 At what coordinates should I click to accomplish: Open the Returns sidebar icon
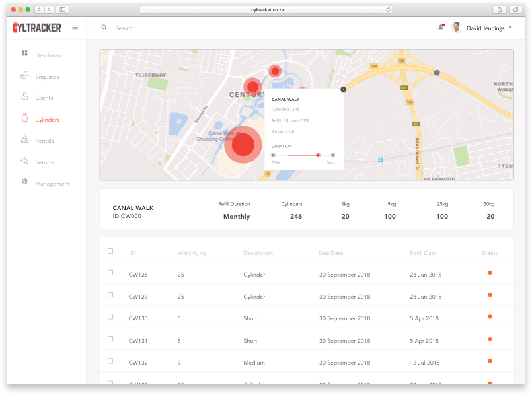click(24, 162)
